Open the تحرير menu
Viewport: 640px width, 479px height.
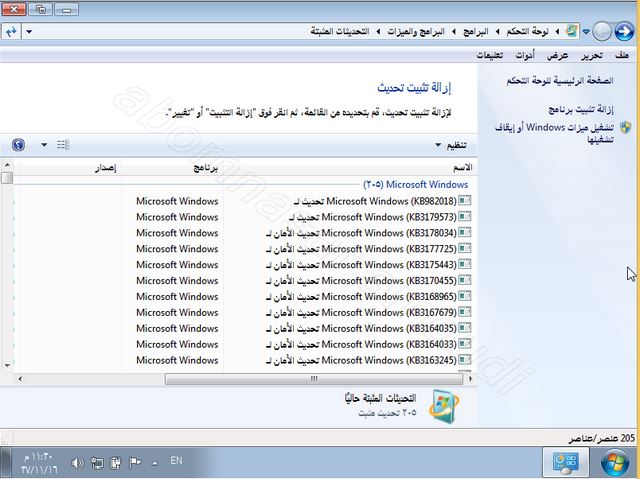tap(591, 55)
